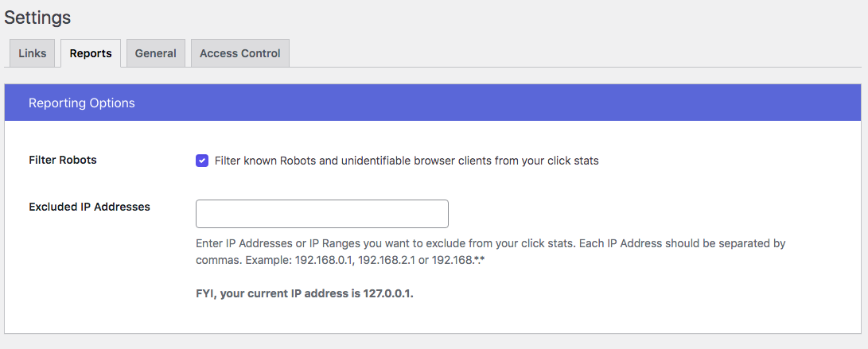Go to the Access Control tab
868x349 pixels.
click(239, 53)
